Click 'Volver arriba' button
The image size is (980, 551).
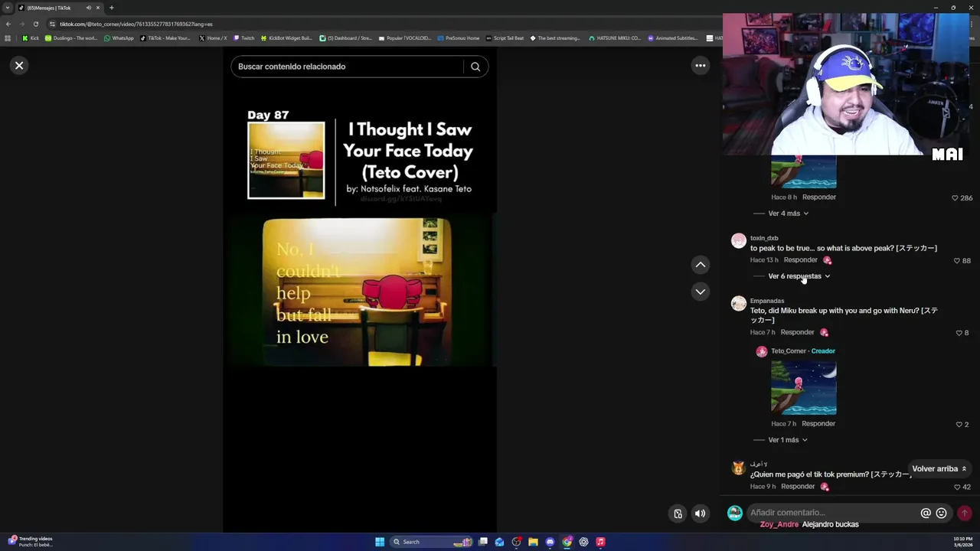click(x=939, y=468)
